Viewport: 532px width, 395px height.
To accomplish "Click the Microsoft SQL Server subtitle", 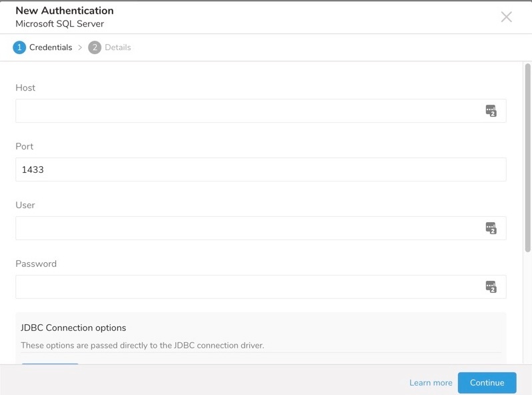I will point(59,23).
